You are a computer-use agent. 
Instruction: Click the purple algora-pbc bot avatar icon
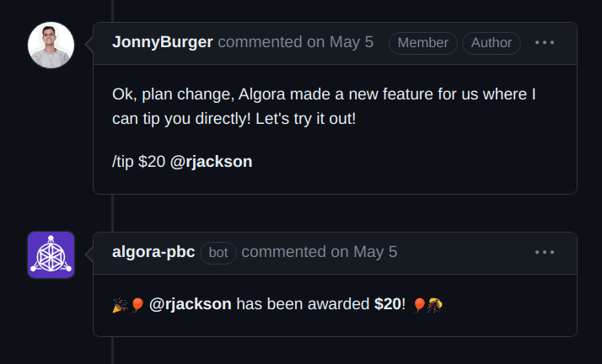click(51, 254)
